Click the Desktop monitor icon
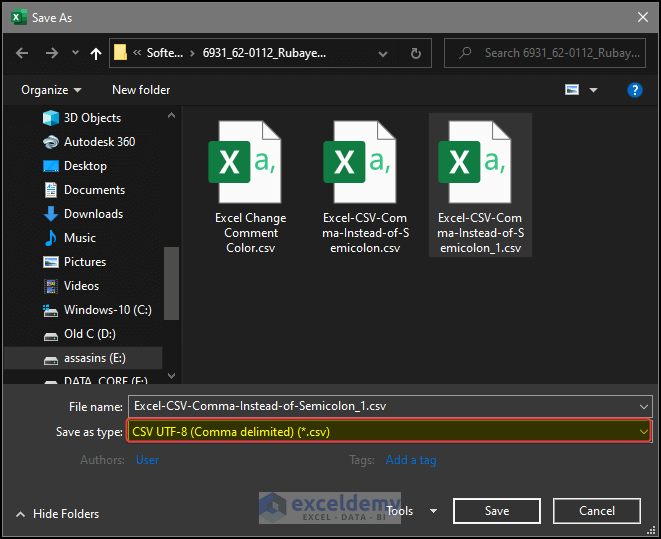 pyautogui.click(x=51, y=166)
